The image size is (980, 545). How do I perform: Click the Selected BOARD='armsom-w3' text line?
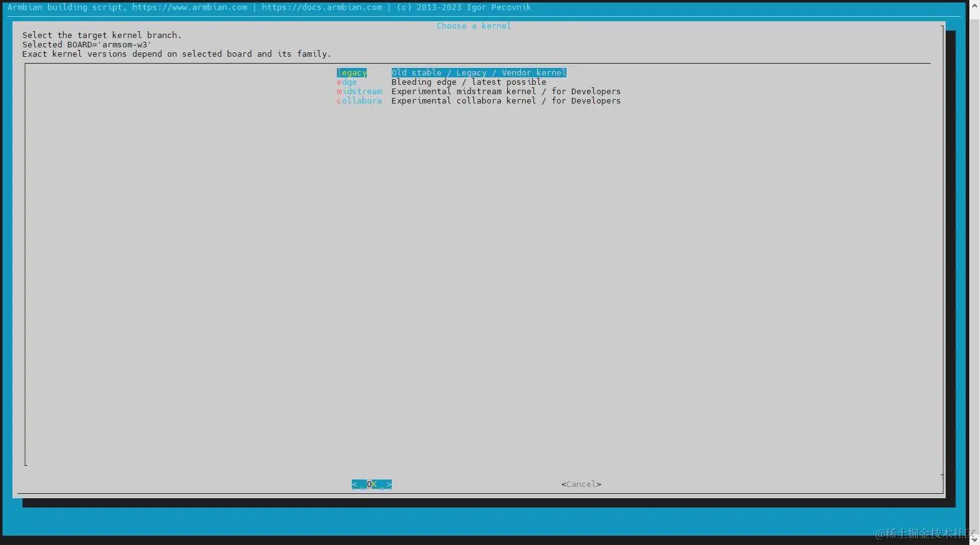pyautogui.click(x=87, y=45)
